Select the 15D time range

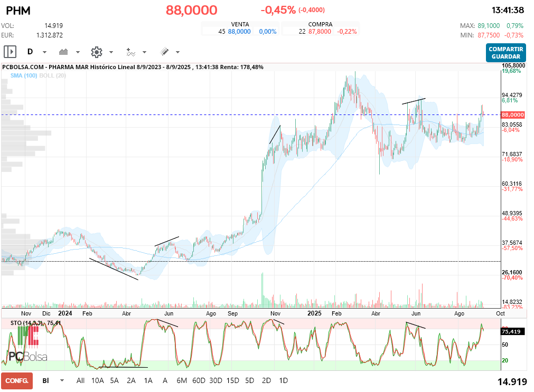[x=232, y=381]
